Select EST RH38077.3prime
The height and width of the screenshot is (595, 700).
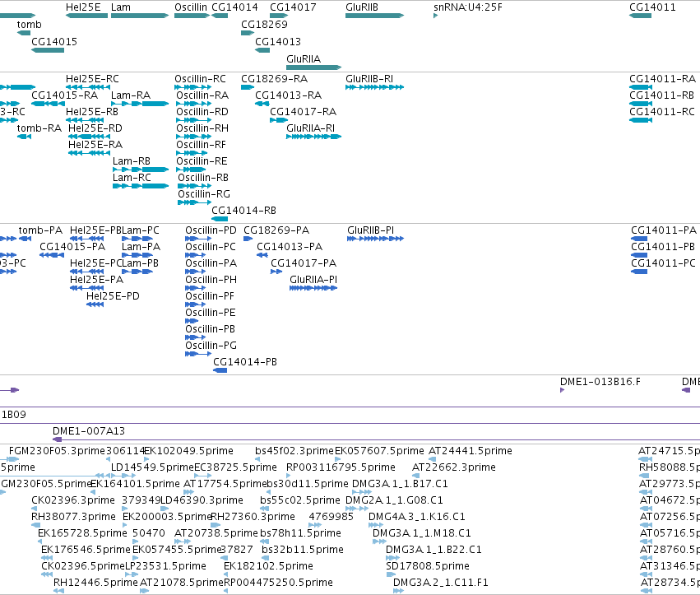(x=74, y=517)
